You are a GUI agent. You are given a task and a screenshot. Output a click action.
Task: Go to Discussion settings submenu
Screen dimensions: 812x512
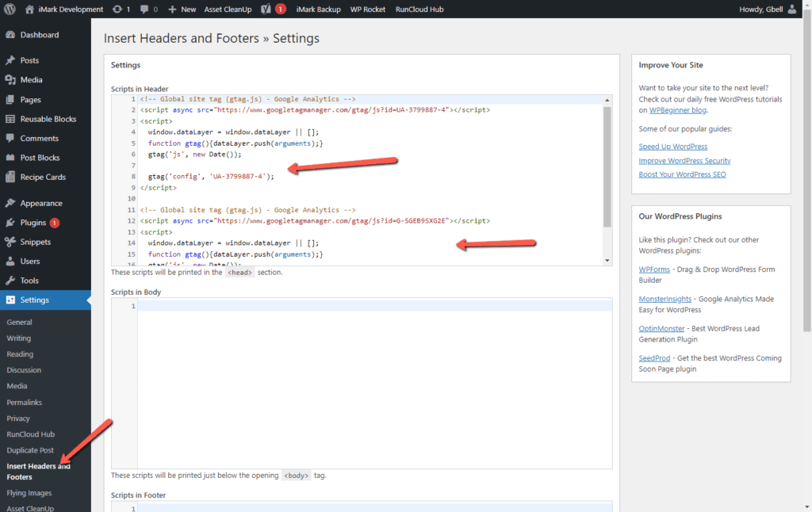[24, 370]
